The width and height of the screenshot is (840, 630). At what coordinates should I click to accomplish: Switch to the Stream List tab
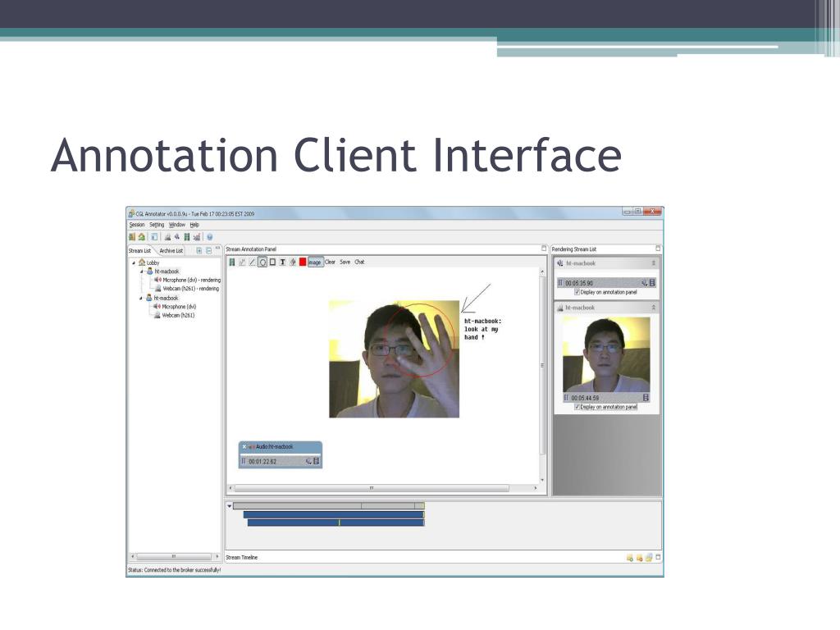coord(139,251)
